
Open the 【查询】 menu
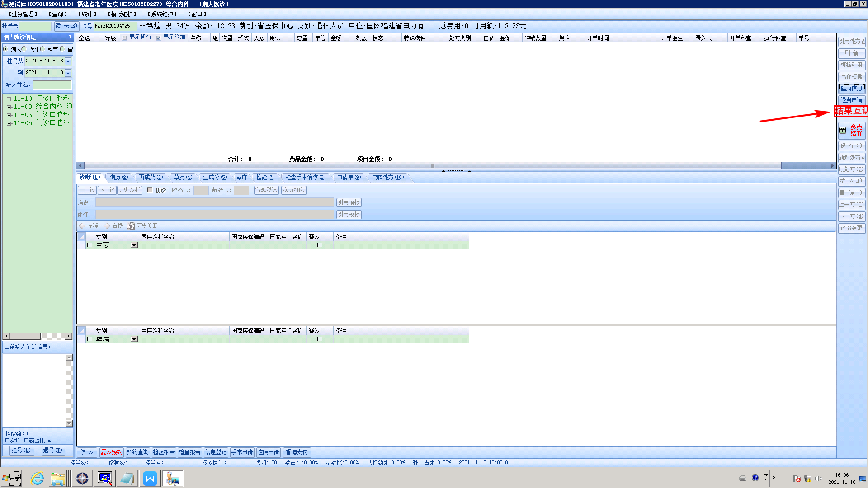point(57,14)
